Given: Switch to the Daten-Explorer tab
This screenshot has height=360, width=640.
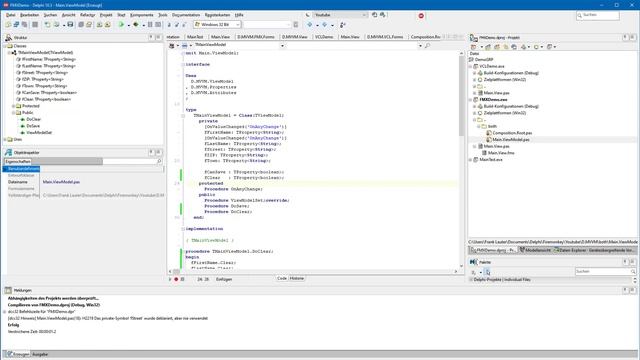Looking at the screenshot, I should point(571,250).
